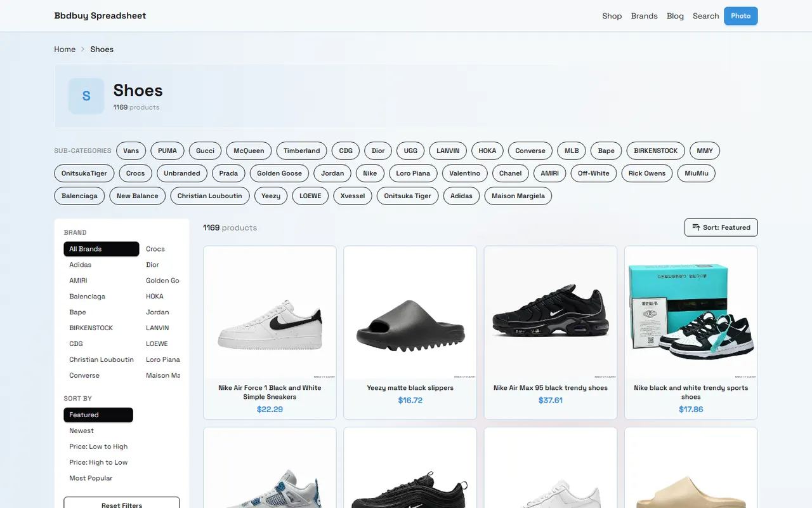Select the Rick Owens sub-category chip
The image size is (812, 508).
point(647,173)
